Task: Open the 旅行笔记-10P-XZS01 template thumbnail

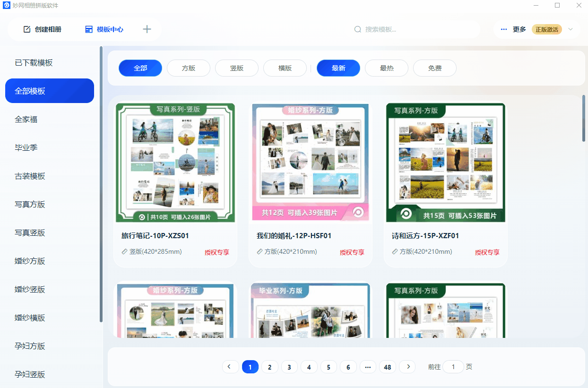Action: click(x=175, y=163)
